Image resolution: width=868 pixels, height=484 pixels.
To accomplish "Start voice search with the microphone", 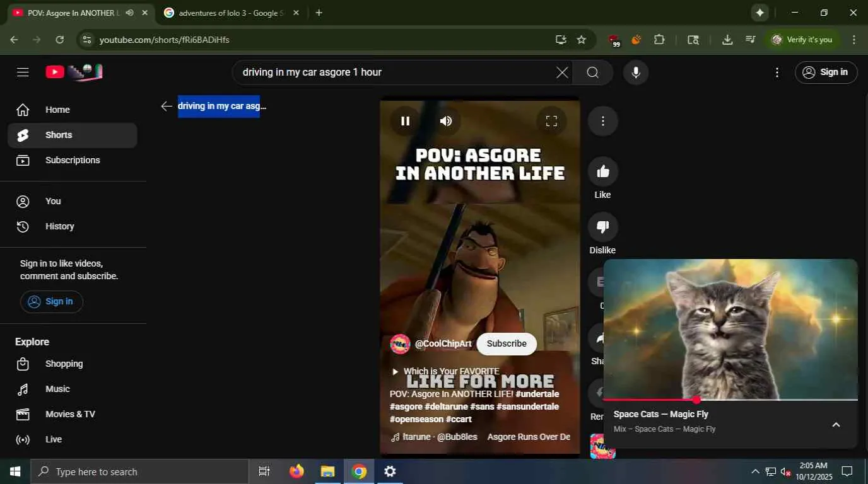I will click(636, 72).
